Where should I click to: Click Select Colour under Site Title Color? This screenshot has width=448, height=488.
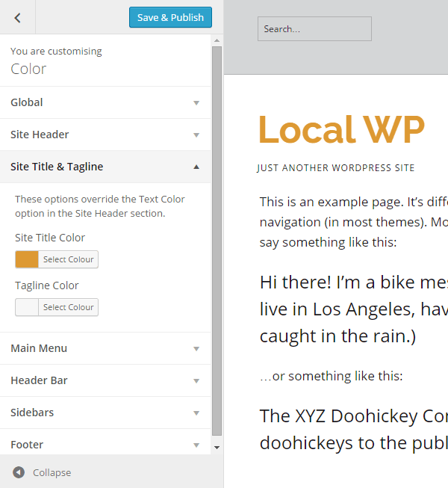69,259
